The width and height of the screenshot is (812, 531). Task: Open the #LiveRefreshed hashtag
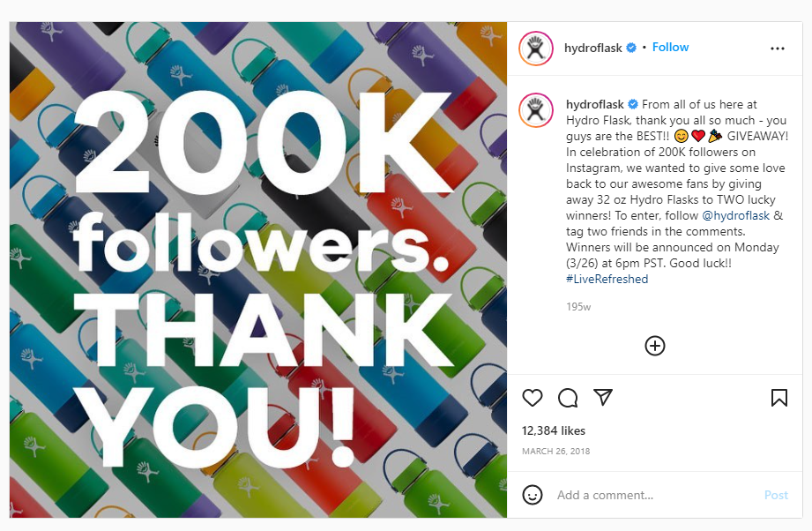pos(607,279)
